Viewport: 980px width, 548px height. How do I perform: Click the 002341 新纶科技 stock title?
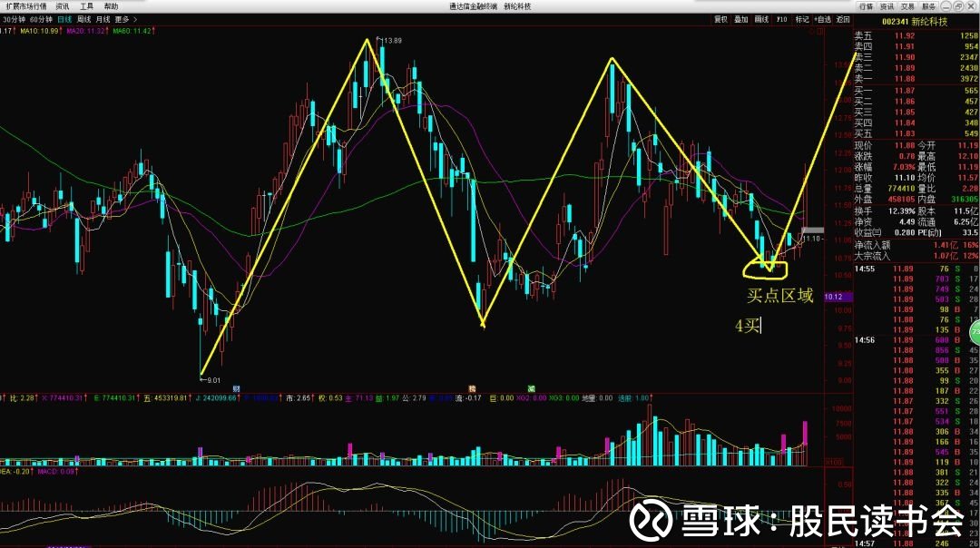(915, 21)
